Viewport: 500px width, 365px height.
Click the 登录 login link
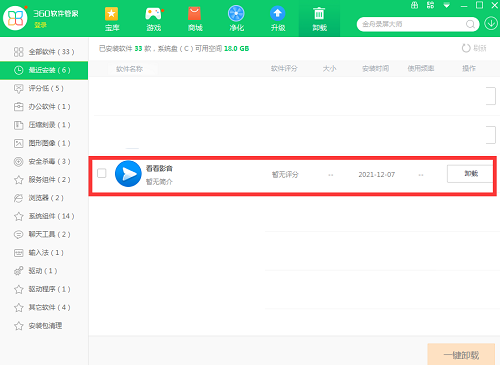[x=41, y=25]
